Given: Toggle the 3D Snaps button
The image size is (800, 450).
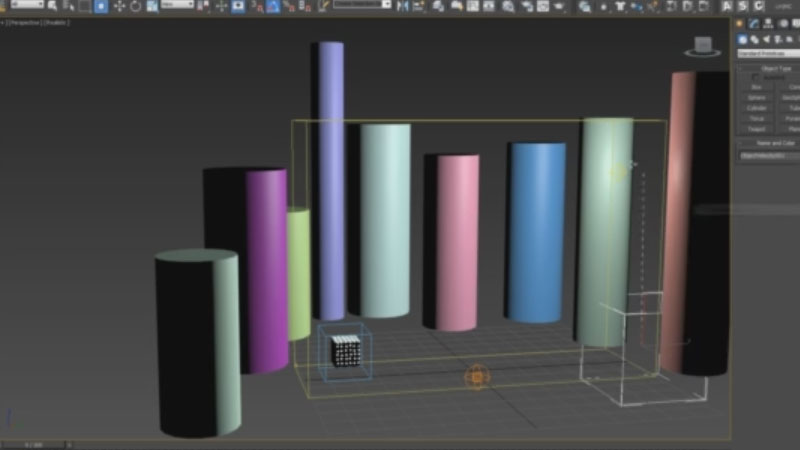Looking at the screenshot, I should [x=257, y=6].
